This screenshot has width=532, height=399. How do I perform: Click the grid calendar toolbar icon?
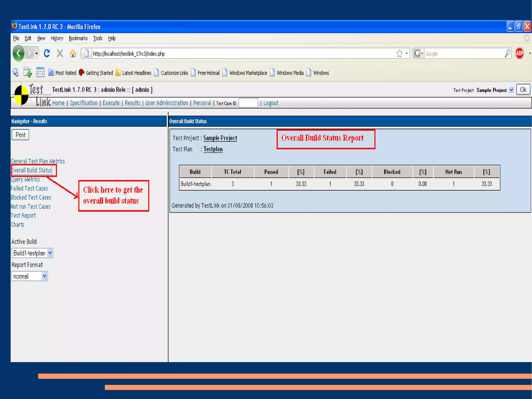pyautogui.click(x=40, y=72)
